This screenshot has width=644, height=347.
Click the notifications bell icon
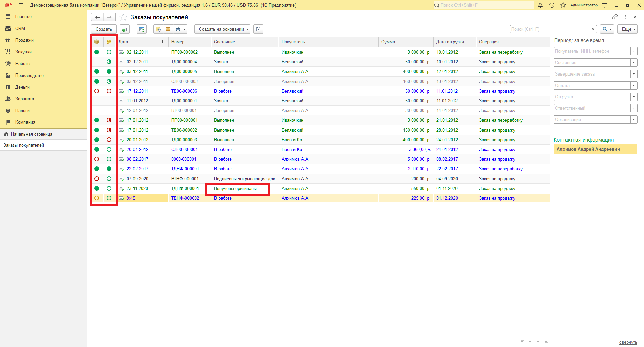tap(540, 5)
